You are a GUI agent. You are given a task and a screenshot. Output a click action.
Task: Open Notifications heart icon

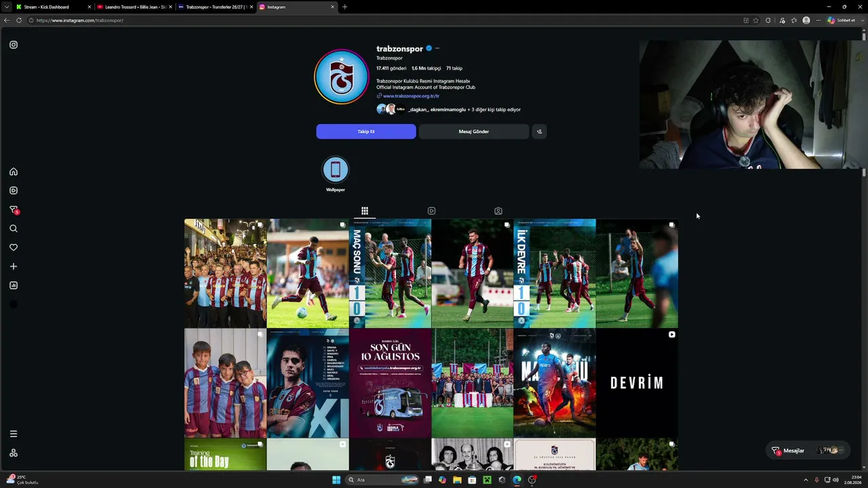(x=14, y=247)
